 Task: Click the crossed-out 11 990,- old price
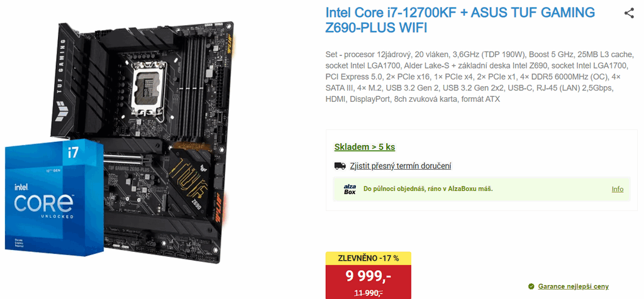pyautogui.click(x=369, y=293)
